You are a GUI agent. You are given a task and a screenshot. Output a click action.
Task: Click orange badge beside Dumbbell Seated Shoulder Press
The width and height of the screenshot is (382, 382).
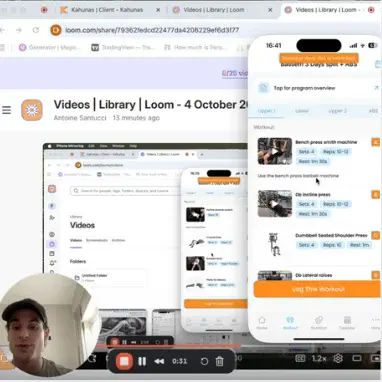click(376, 235)
